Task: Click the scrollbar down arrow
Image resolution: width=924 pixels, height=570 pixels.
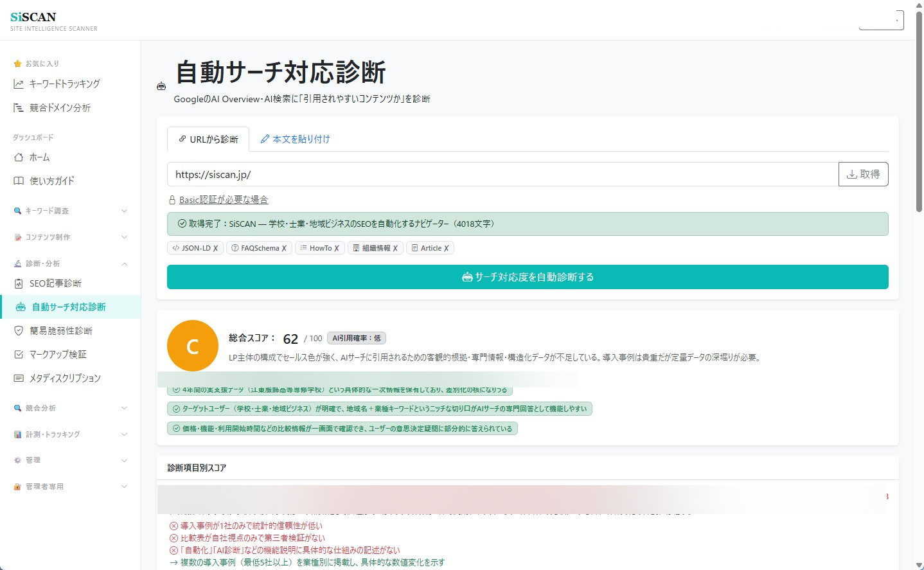Action: tap(919, 565)
